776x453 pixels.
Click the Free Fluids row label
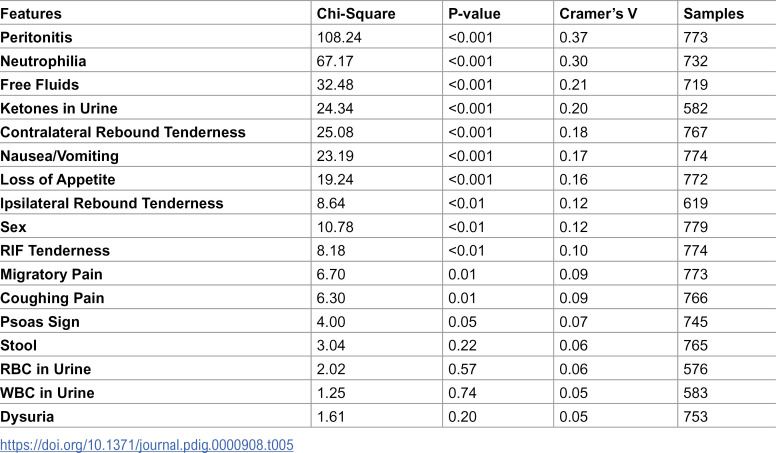40,85
